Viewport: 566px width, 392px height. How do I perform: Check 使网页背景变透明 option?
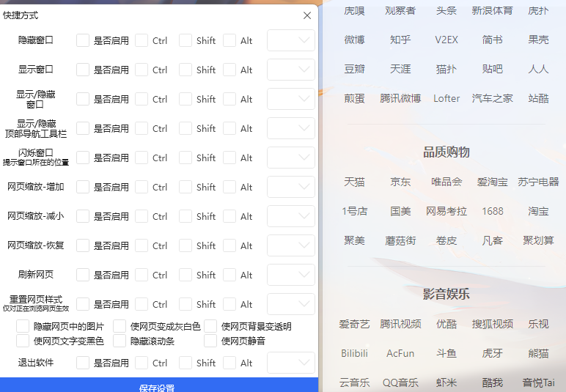click(x=210, y=326)
